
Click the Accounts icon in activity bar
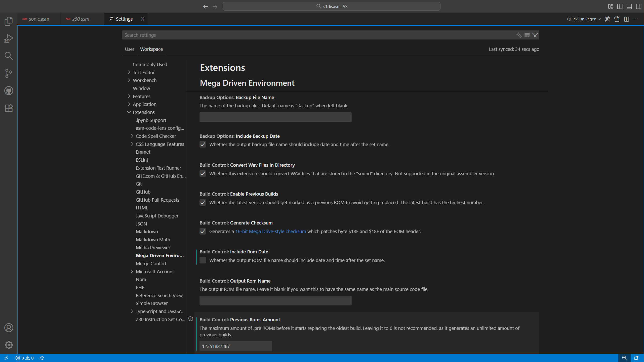(x=9, y=328)
